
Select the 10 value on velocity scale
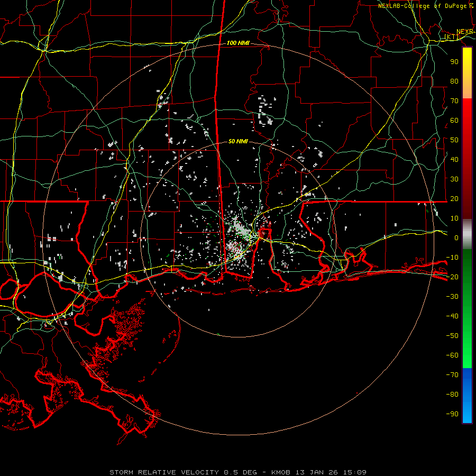pyautogui.click(x=454, y=218)
